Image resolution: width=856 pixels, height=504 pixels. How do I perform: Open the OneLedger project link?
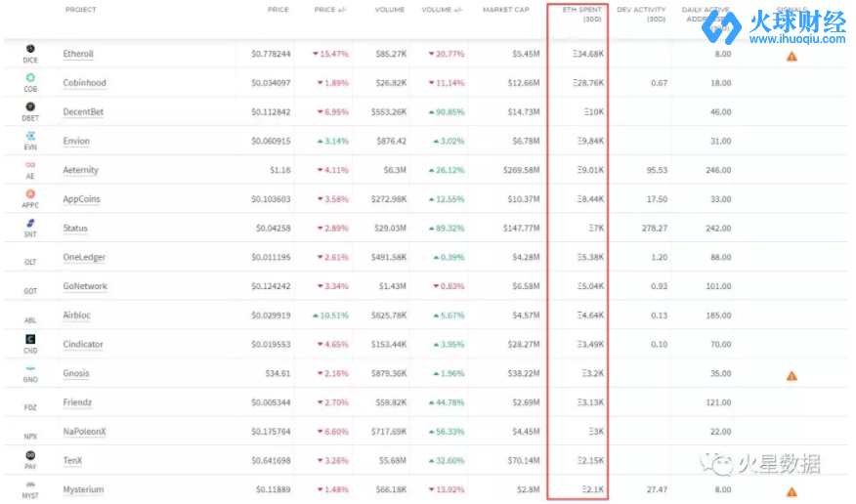coord(84,257)
